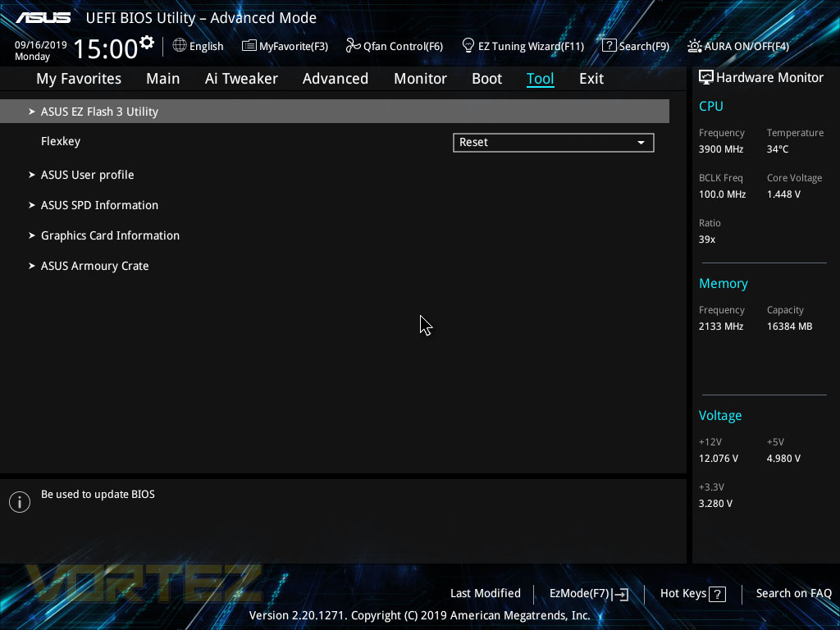Click the English language label

click(206, 47)
